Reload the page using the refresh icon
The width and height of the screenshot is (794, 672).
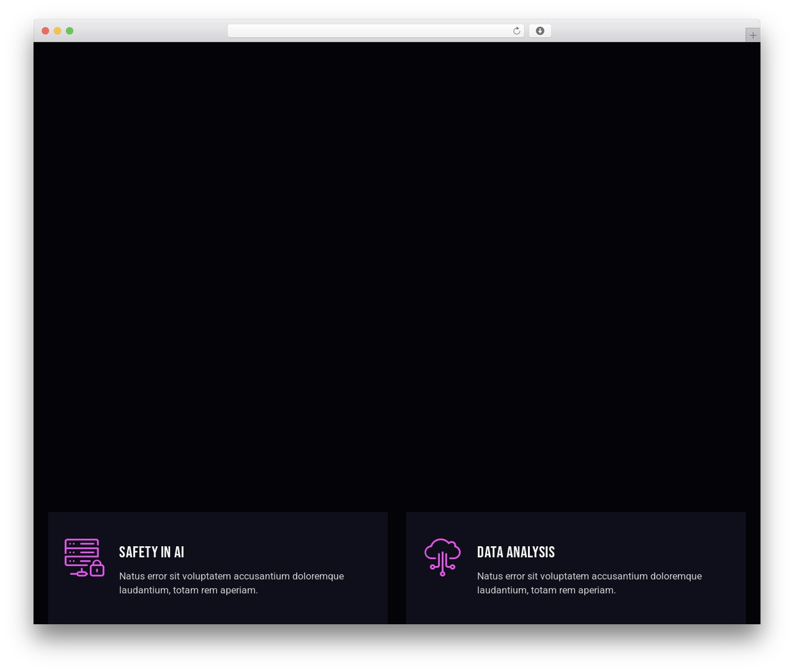517,31
